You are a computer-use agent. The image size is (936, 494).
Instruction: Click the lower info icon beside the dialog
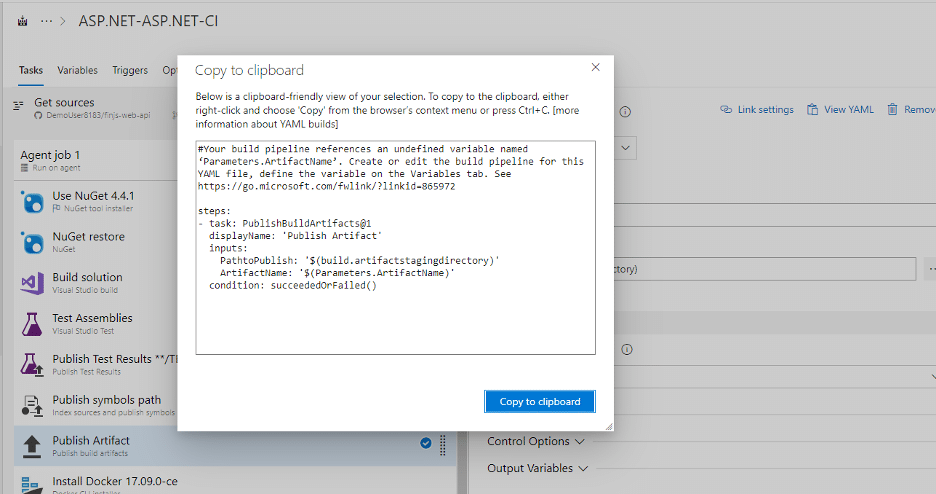(x=627, y=350)
